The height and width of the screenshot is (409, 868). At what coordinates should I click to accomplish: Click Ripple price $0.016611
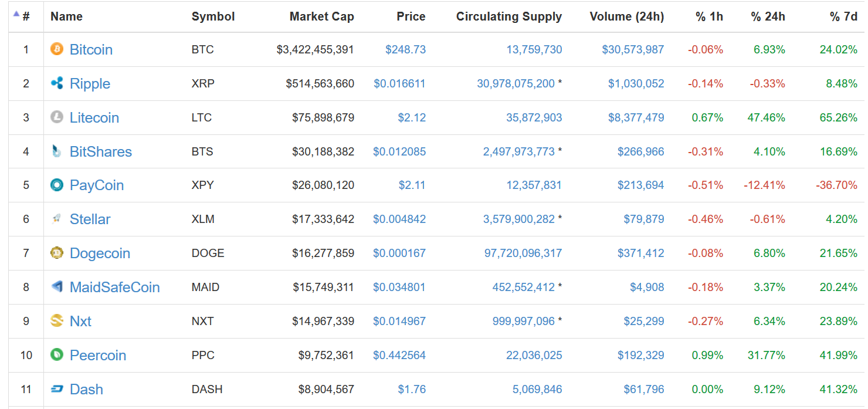(399, 83)
